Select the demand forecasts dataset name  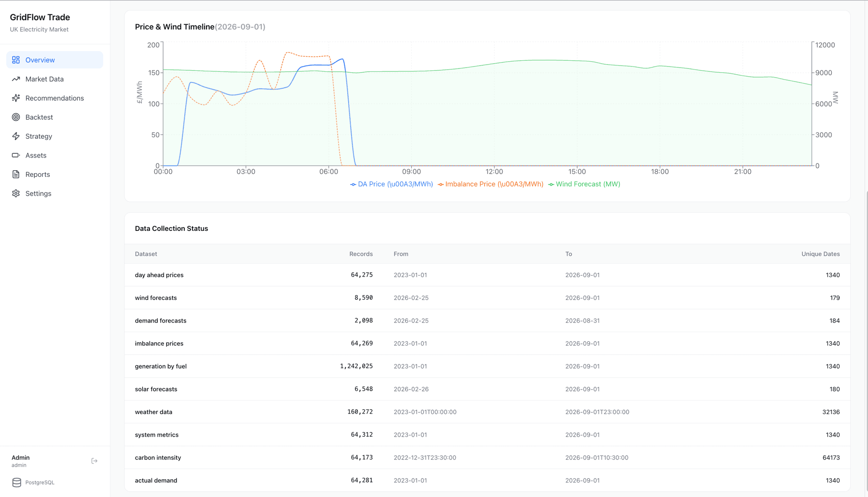pyautogui.click(x=161, y=321)
